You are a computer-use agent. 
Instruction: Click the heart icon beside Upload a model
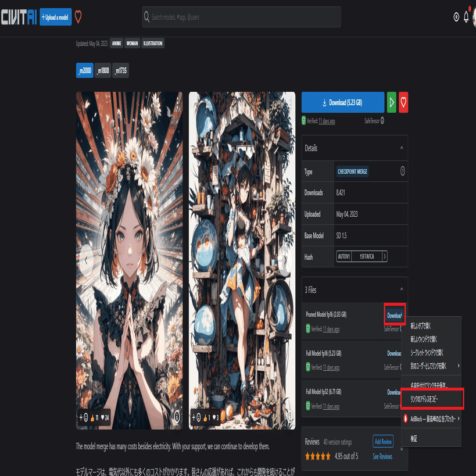pos(78,17)
